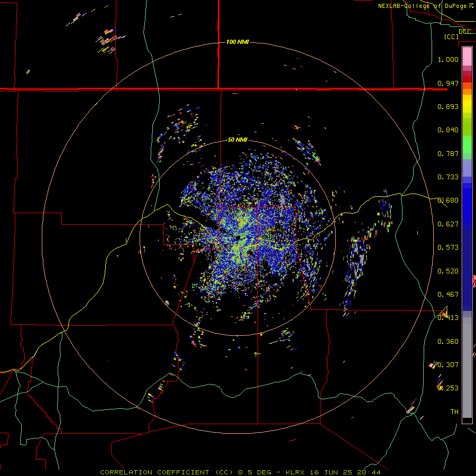Click the 0.733 legend value
476x476 pixels.
click(448, 177)
